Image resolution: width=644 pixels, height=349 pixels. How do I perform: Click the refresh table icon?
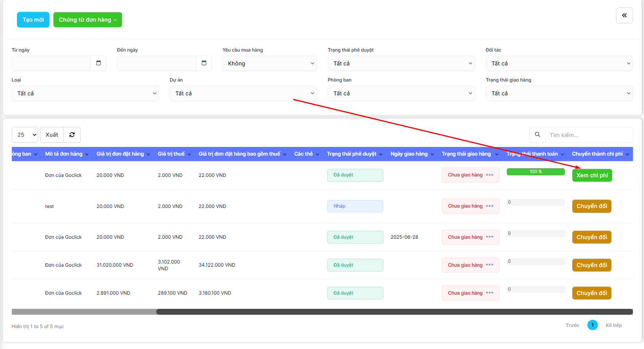coord(72,135)
